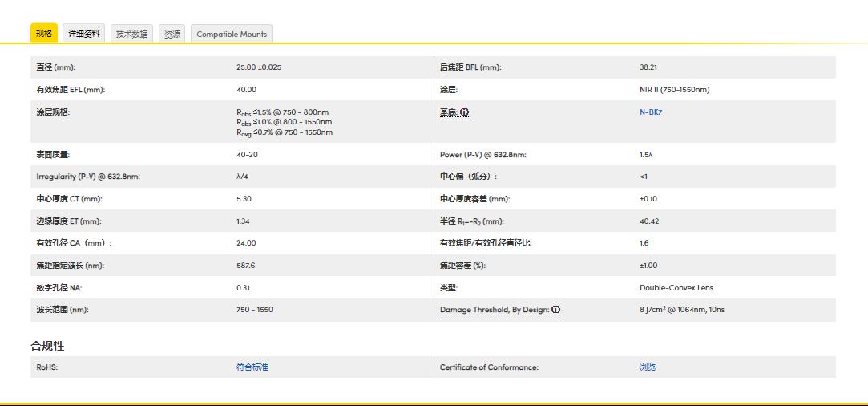Click the NIR II (750-1550nm) coating value
The image size is (868, 406).
(x=674, y=90)
